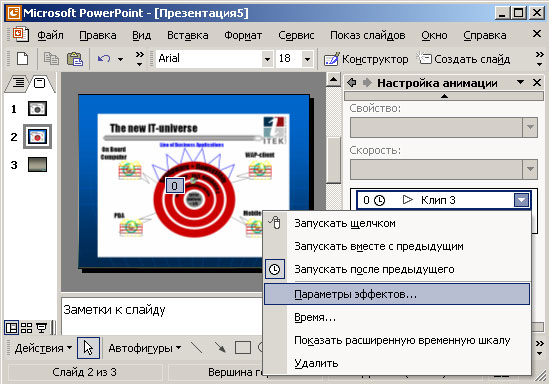Click the Конструктор design button

click(366, 59)
